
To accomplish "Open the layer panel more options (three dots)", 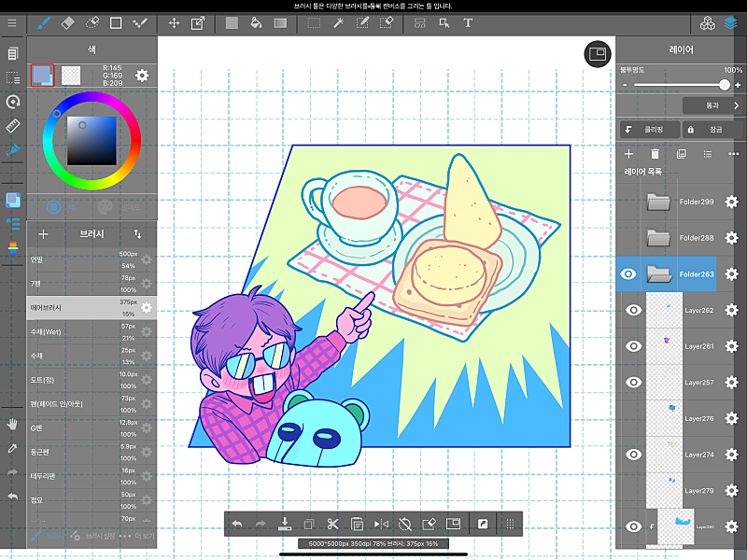I will pos(733,153).
